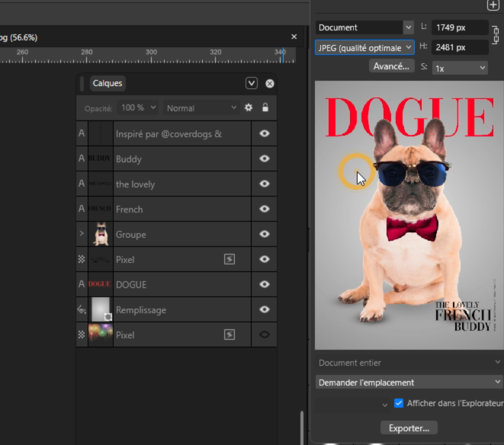
Task: Click the aspect ratio chain link icon
Action: tap(495, 37)
